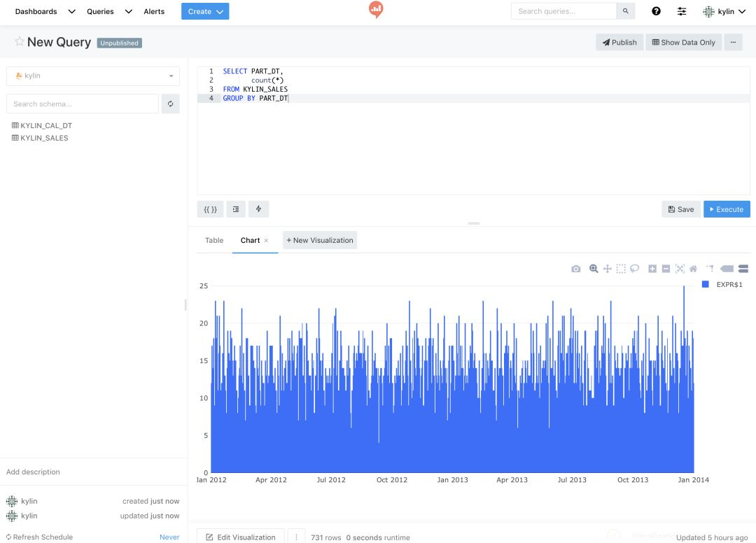Open the Queries navigation menu
The height and width of the screenshot is (543, 756).
99,11
